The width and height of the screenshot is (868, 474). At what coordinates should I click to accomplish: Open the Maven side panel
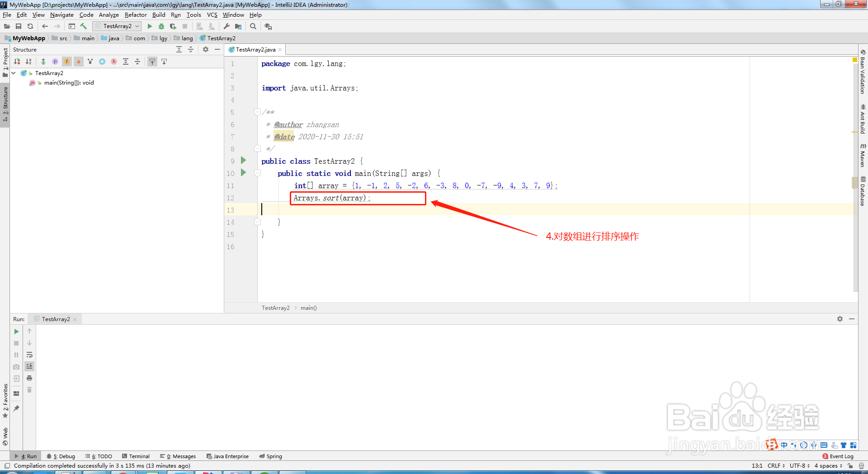[x=863, y=155]
